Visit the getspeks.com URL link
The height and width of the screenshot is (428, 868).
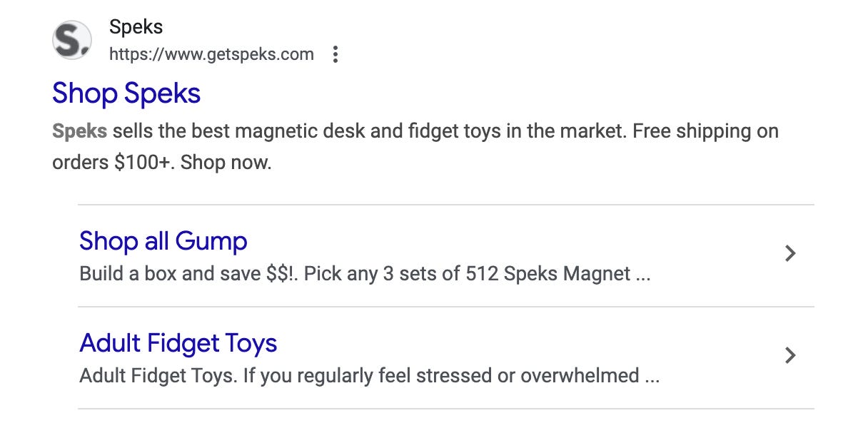[x=212, y=54]
